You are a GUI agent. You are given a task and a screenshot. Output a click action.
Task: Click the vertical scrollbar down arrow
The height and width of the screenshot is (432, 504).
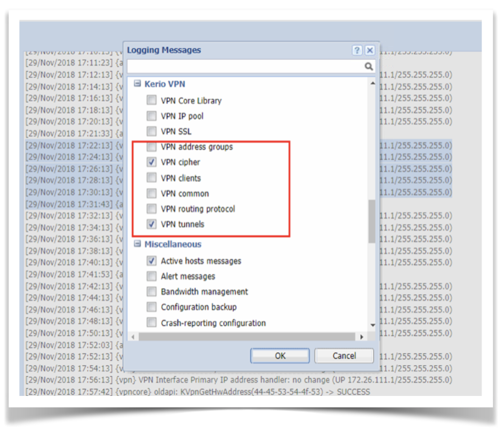(372, 325)
